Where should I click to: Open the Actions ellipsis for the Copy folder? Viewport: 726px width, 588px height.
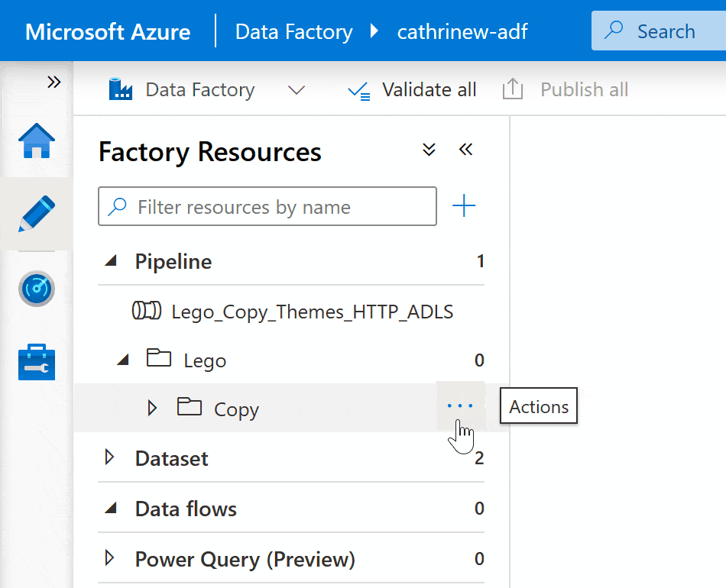[459, 406]
